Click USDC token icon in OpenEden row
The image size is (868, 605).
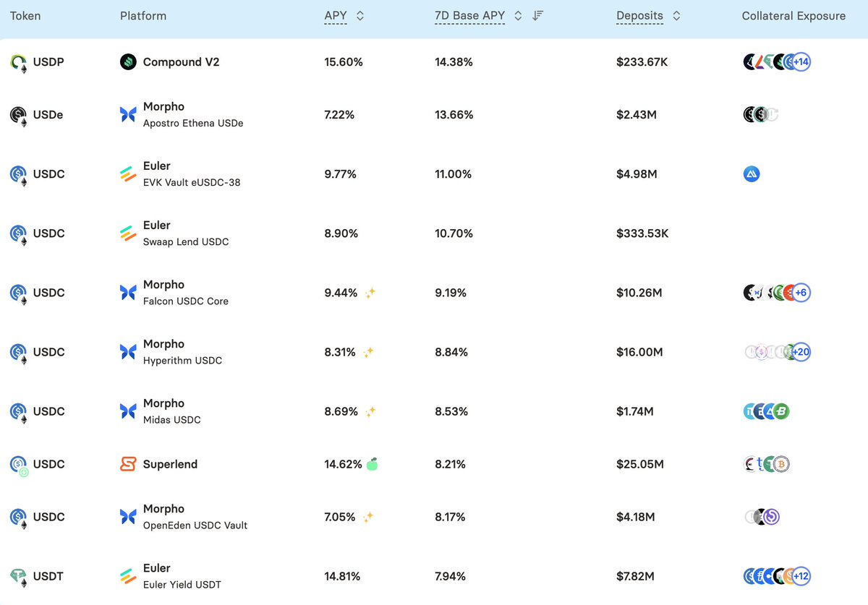19,518
